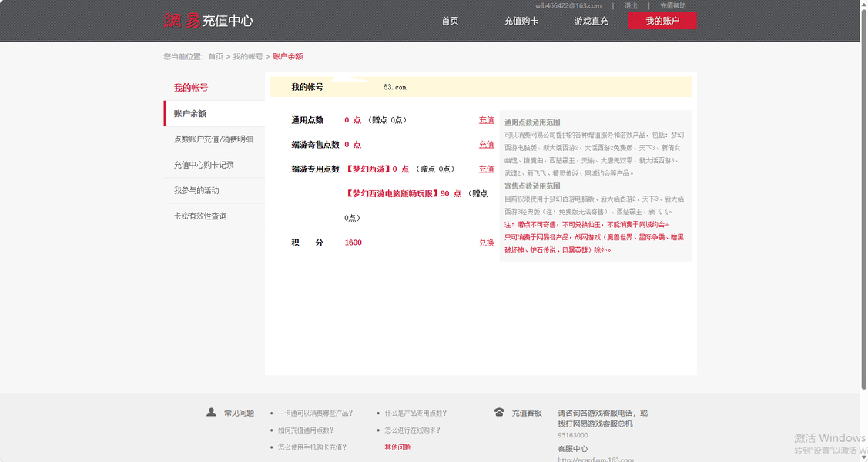Click the 95163000 phone number
This screenshot has height=462, width=868.
(573, 436)
